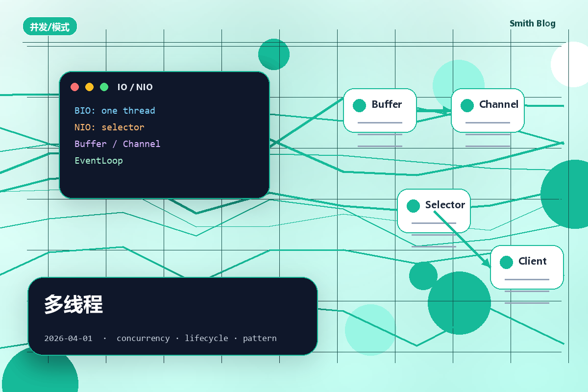Image resolution: width=588 pixels, height=392 pixels.
Task: Click the yellow dot in IO / NIO window
Action: click(x=89, y=87)
